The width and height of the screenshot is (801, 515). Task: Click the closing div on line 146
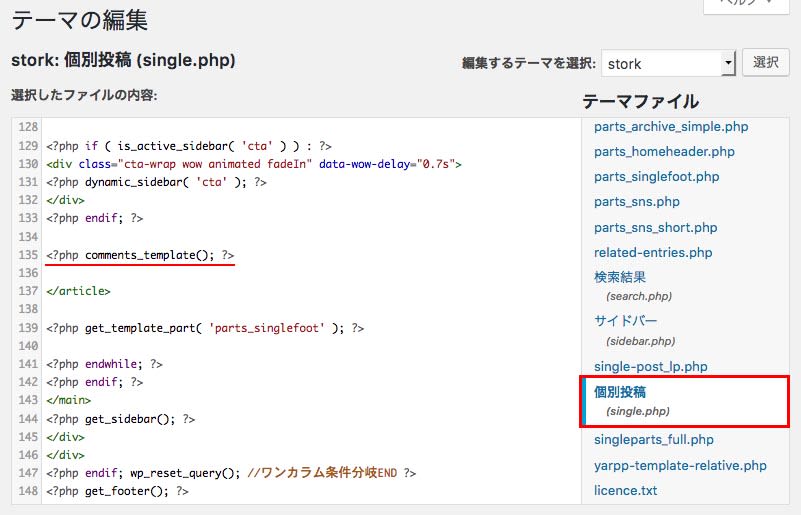65,455
